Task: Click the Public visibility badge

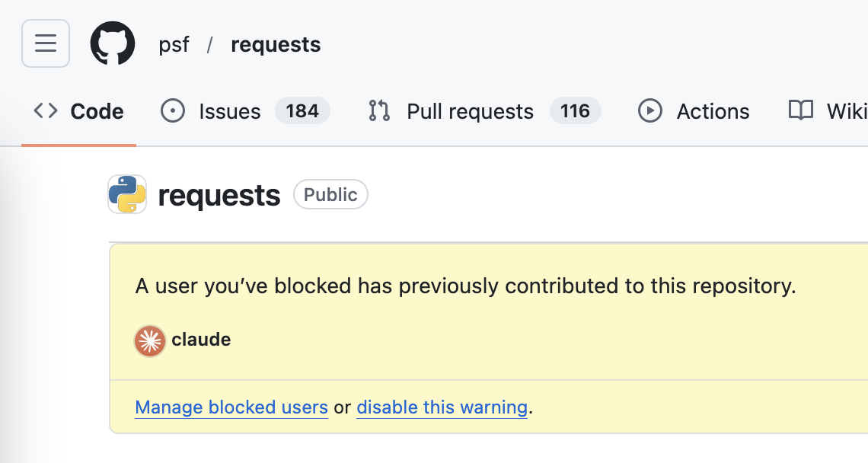Action: click(x=330, y=194)
